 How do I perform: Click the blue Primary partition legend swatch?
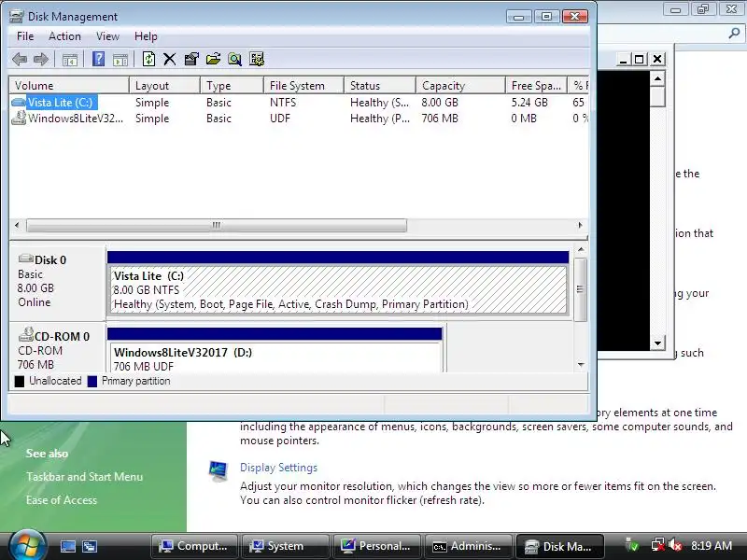click(92, 382)
